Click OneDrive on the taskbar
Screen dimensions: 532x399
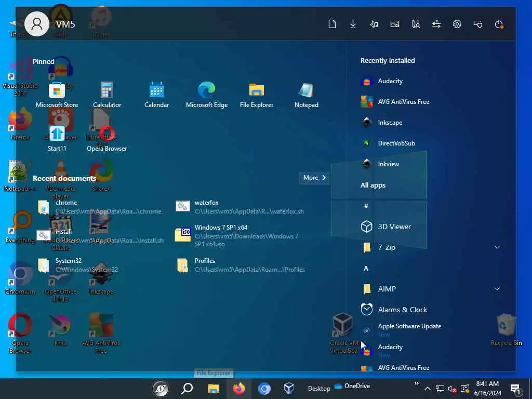pos(352,386)
